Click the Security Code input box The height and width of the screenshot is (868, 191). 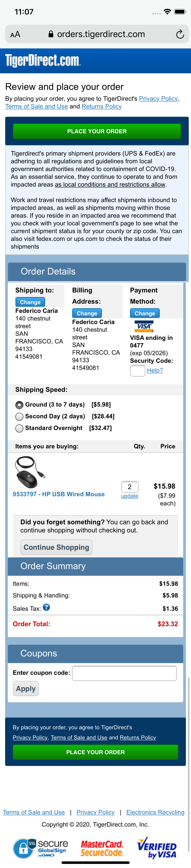pos(137,371)
